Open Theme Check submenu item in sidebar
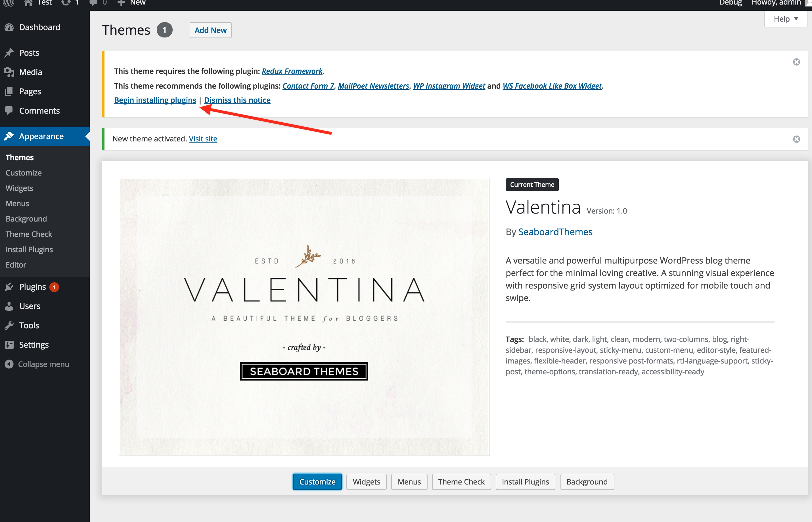Screen dimensions: 812x522 click(x=29, y=234)
